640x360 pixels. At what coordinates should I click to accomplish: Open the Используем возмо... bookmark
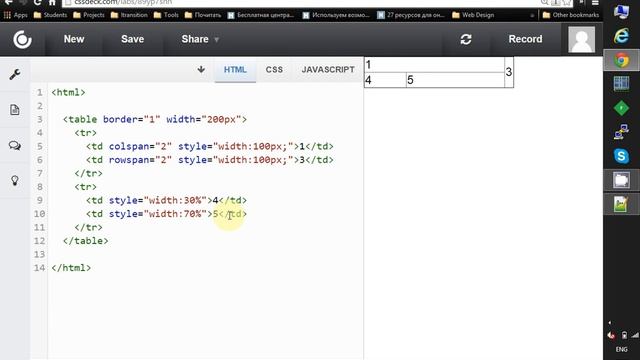[336, 15]
